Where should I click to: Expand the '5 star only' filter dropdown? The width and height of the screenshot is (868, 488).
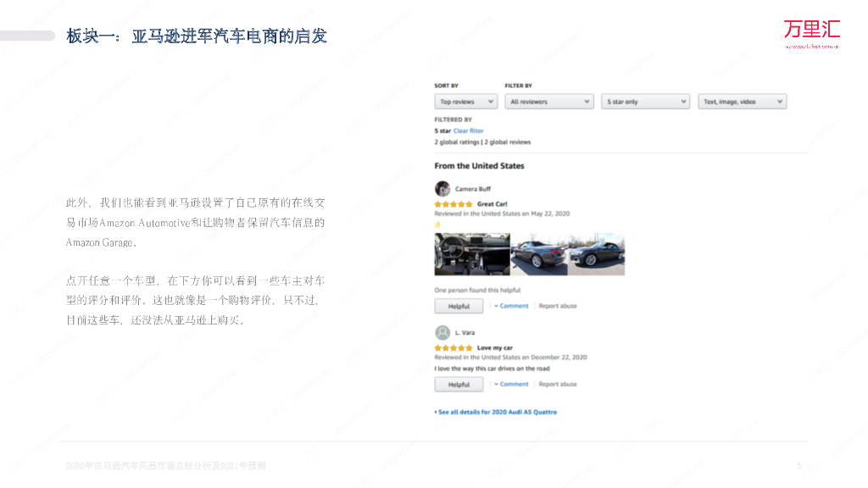[x=646, y=102]
